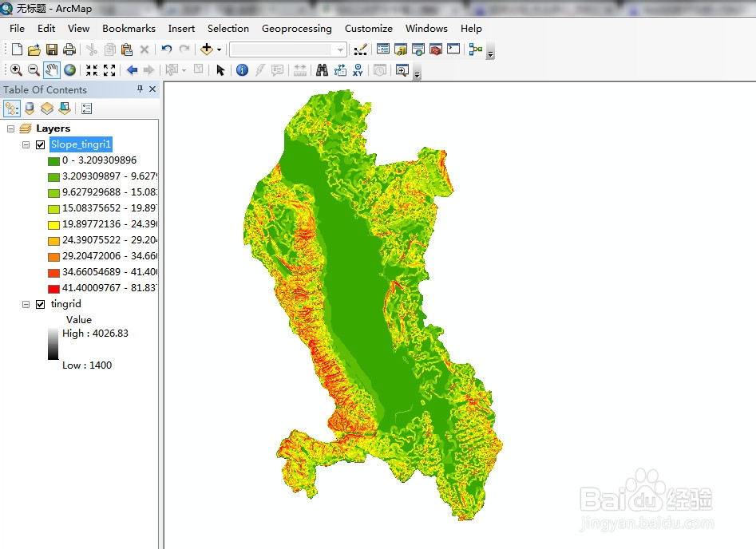
Task: Undo the last action
Action: (167, 49)
